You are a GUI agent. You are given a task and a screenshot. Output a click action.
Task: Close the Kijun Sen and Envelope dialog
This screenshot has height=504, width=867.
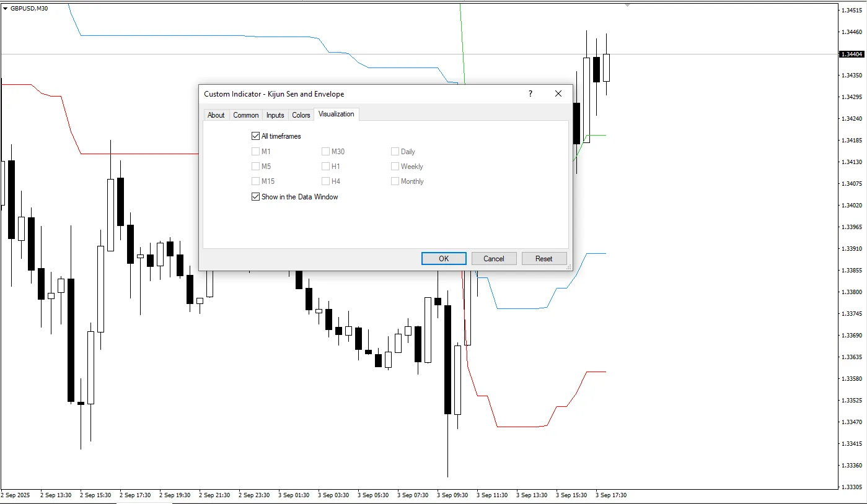(x=558, y=93)
